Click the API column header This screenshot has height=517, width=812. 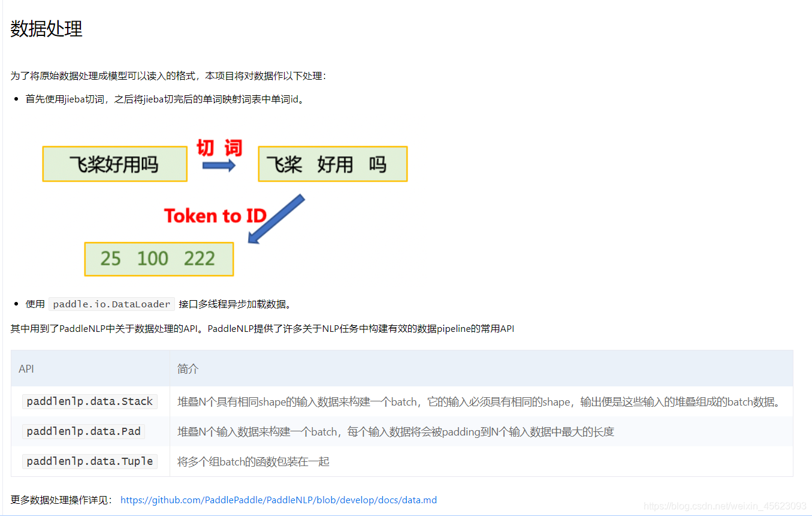tap(90, 368)
